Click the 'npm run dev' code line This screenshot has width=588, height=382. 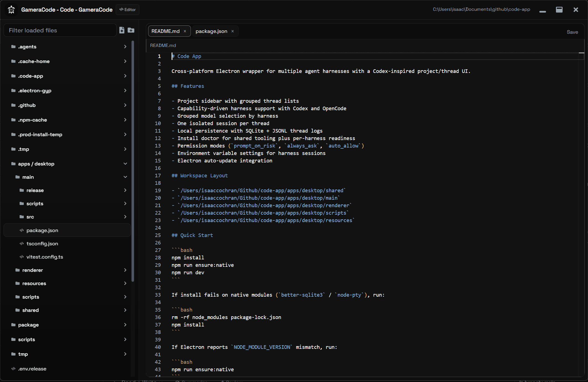[x=188, y=272]
